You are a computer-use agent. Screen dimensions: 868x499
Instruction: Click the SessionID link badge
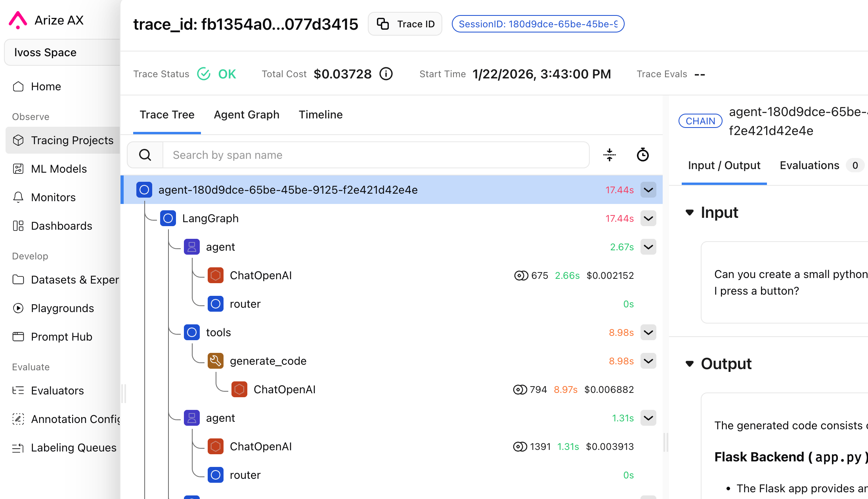[538, 24]
